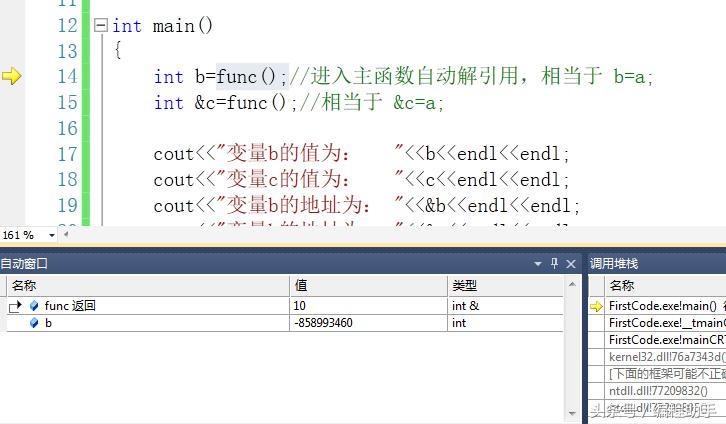726x424 pixels.
Task: Click the value -858993460 cell
Action: [x=369, y=323]
